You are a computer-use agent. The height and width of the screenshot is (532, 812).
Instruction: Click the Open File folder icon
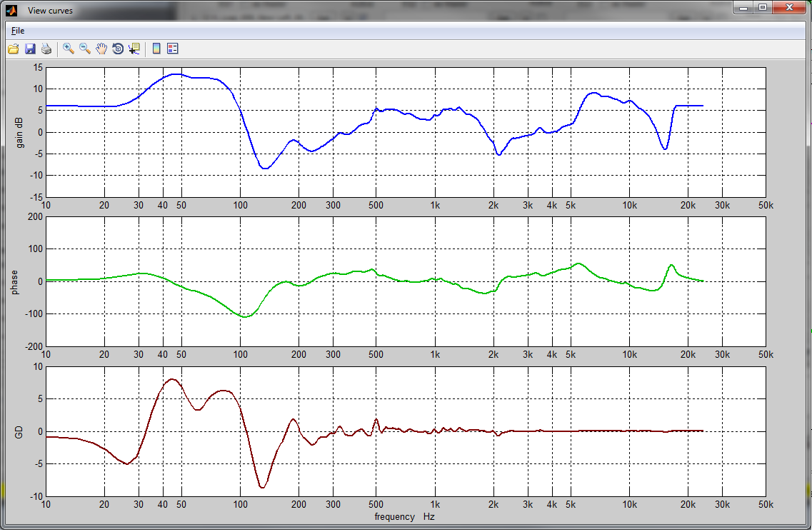(14, 49)
